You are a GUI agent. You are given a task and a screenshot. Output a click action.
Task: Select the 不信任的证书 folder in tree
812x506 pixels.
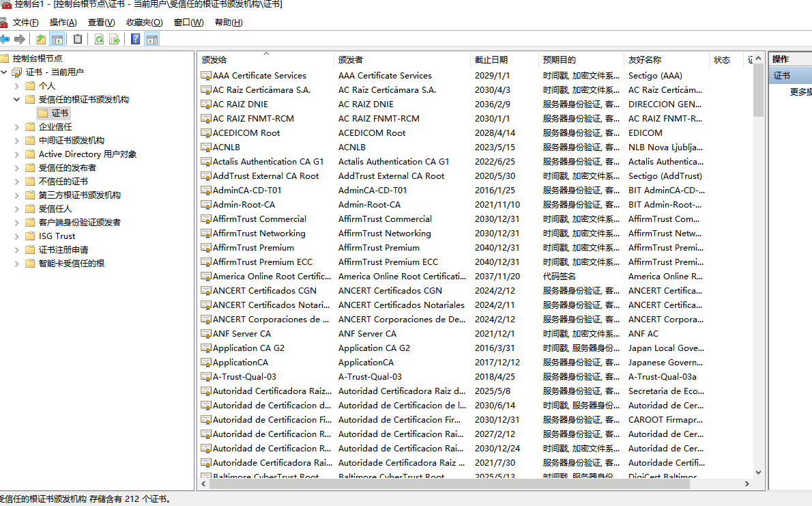click(x=63, y=182)
